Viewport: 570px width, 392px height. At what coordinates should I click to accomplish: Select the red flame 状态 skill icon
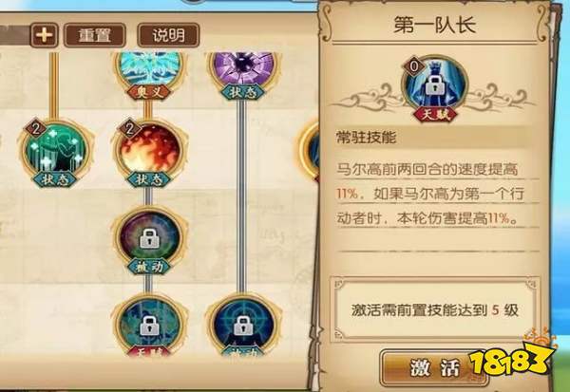(x=149, y=150)
